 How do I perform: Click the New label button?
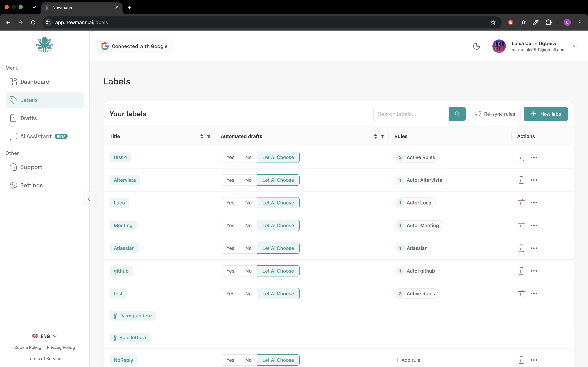tap(545, 114)
